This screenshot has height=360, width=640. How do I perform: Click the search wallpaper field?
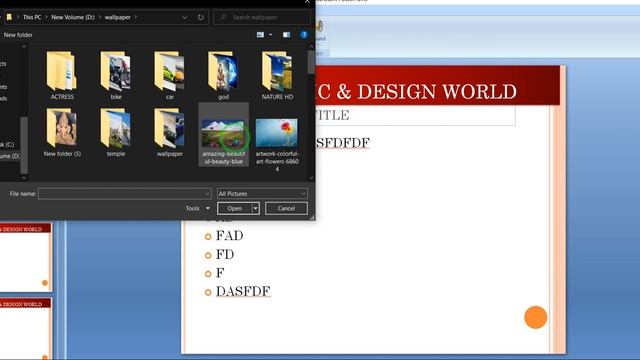(x=262, y=18)
